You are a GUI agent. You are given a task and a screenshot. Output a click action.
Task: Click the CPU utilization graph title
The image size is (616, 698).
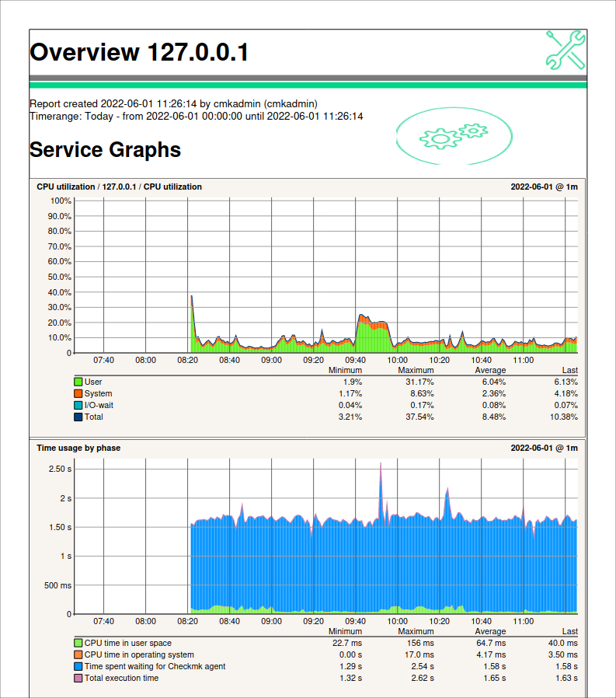(119, 187)
